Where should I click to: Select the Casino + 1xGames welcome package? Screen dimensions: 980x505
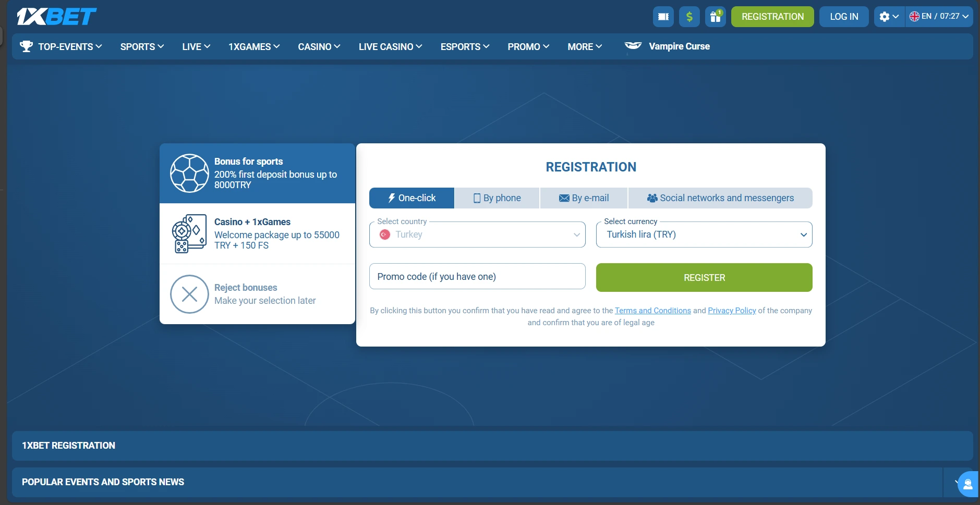(x=257, y=233)
